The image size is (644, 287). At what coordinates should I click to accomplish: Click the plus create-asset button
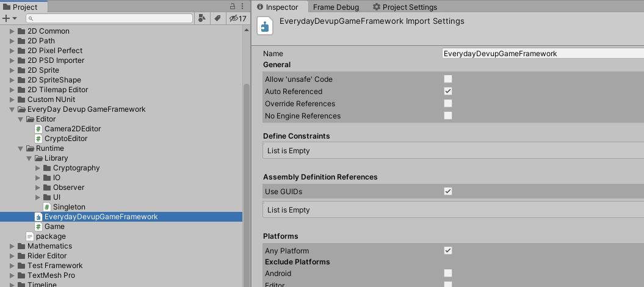tap(5, 18)
